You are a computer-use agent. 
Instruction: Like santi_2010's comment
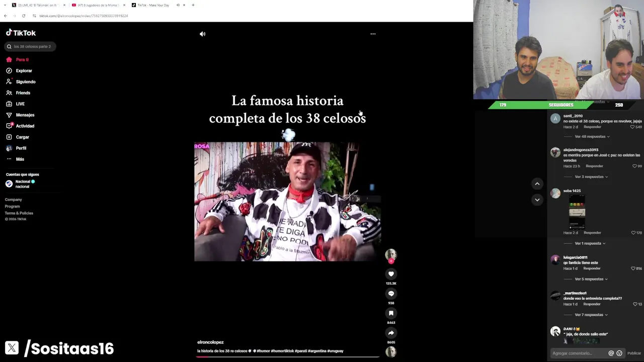(632, 127)
